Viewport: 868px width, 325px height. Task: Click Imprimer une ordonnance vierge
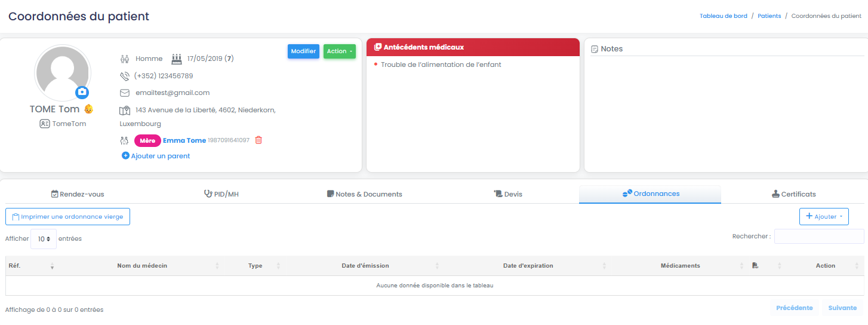click(x=67, y=216)
